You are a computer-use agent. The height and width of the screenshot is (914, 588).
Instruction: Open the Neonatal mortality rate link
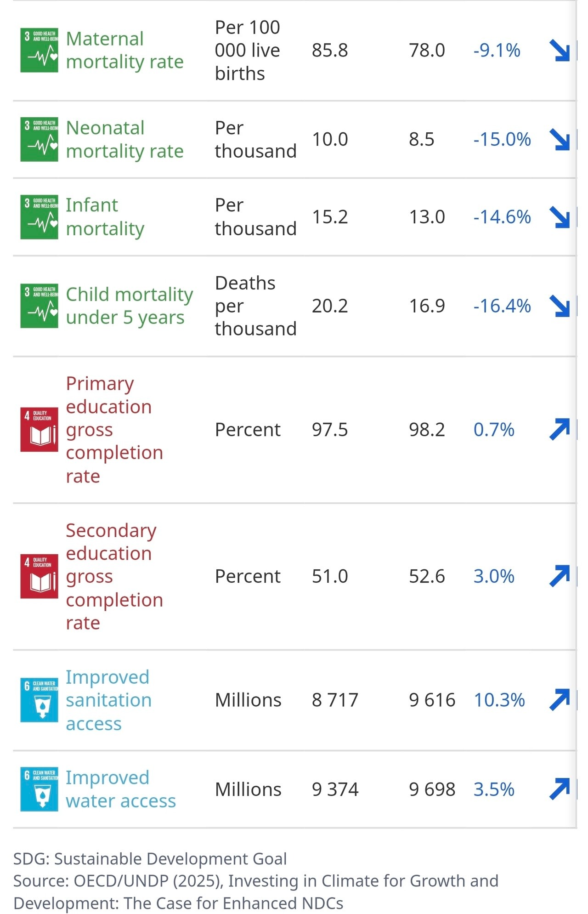pyautogui.click(x=124, y=139)
